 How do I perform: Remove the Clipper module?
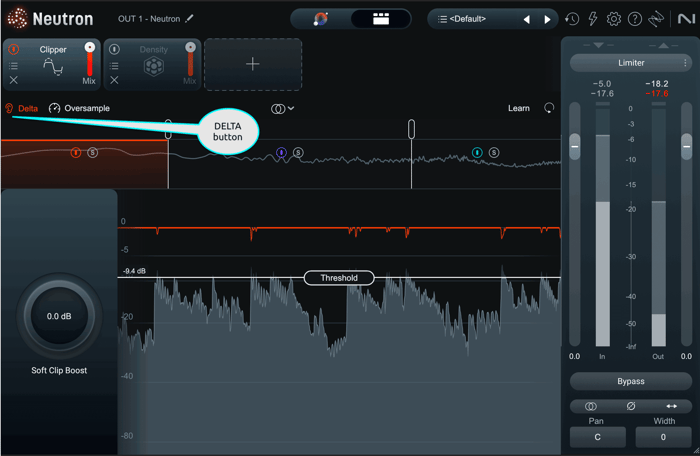13,80
